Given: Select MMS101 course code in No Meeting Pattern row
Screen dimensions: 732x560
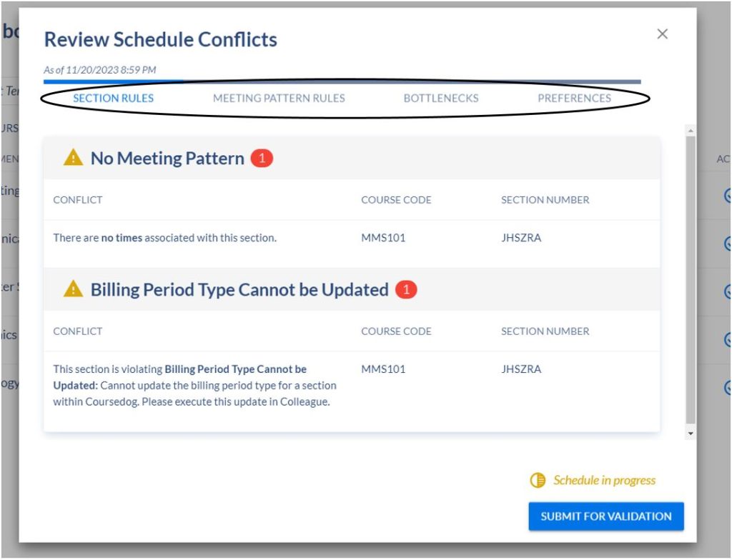Looking at the screenshot, I should 383,238.
